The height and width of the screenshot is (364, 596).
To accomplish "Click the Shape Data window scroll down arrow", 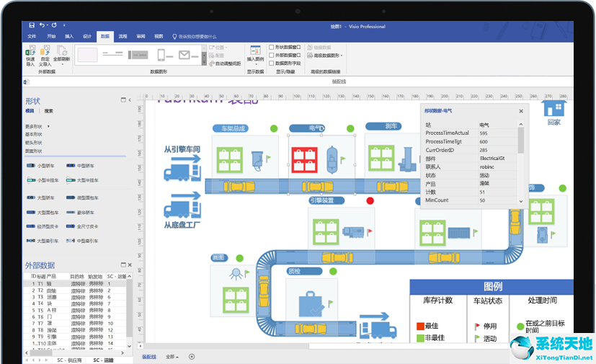I will (521, 201).
